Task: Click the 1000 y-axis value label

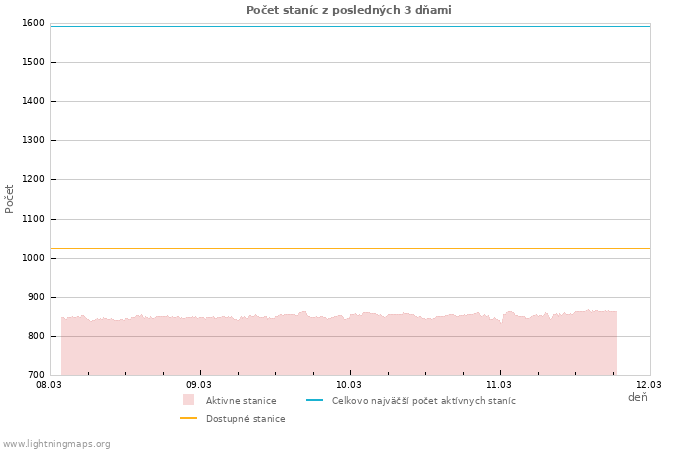Action: 33,258
